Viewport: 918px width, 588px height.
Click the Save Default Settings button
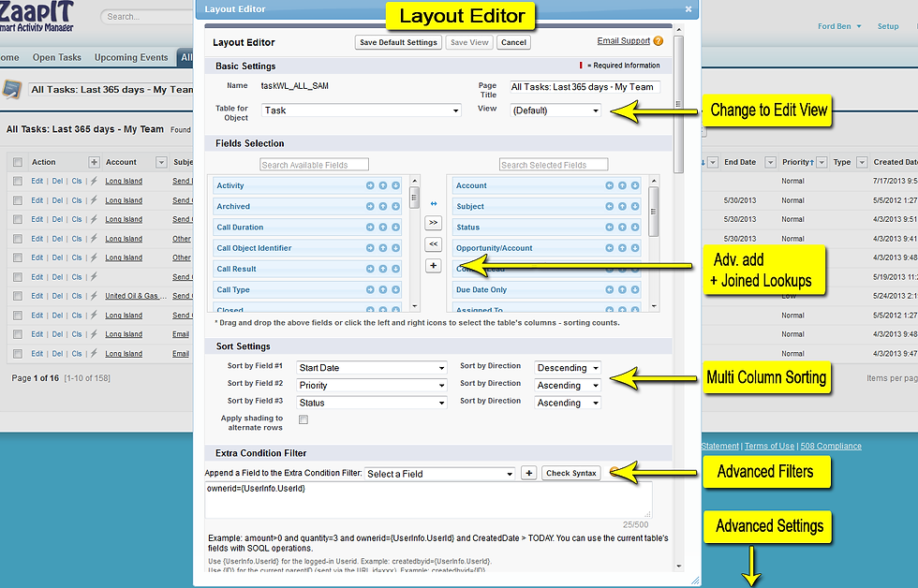(x=398, y=42)
